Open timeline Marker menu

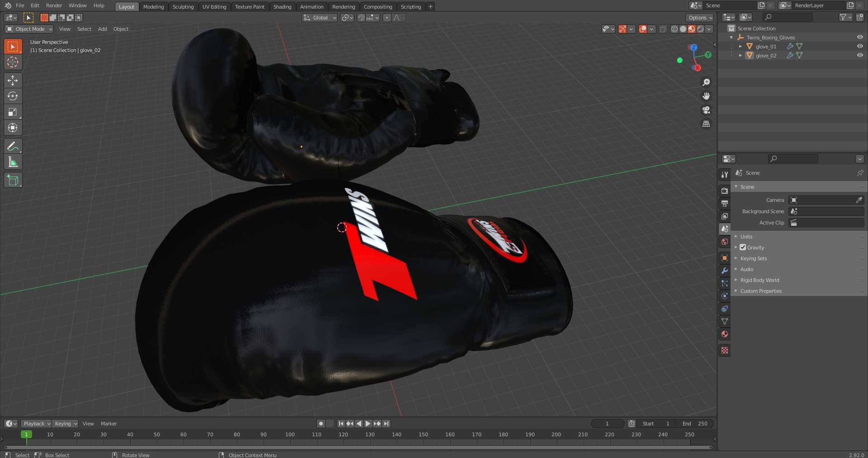tap(108, 424)
